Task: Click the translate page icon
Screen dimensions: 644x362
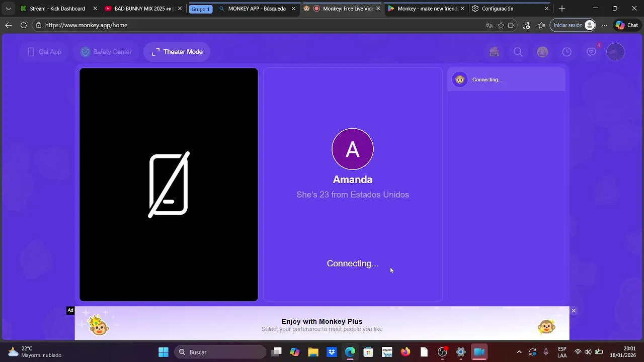Action: [489, 25]
